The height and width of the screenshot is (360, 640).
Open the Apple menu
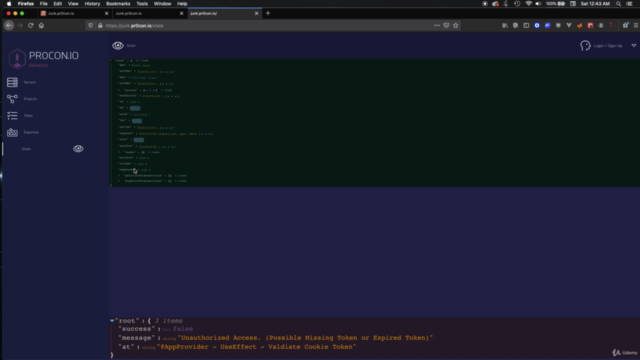pyautogui.click(x=9, y=4)
